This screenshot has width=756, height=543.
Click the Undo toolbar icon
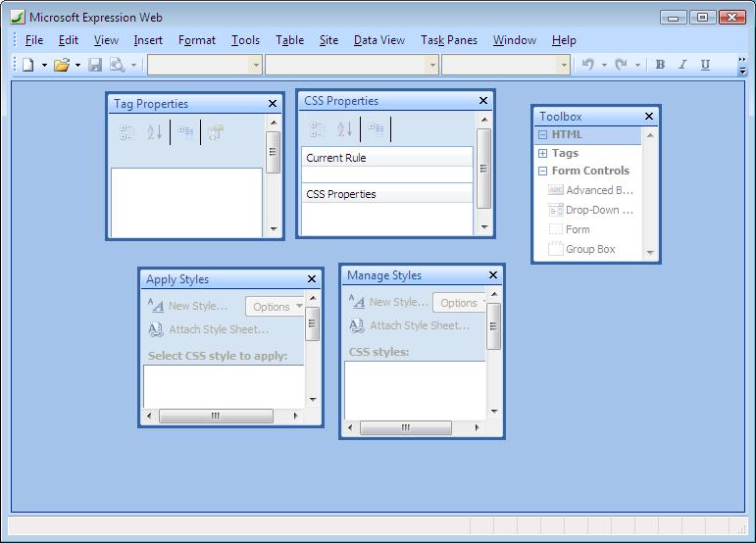[x=587, y=65]
